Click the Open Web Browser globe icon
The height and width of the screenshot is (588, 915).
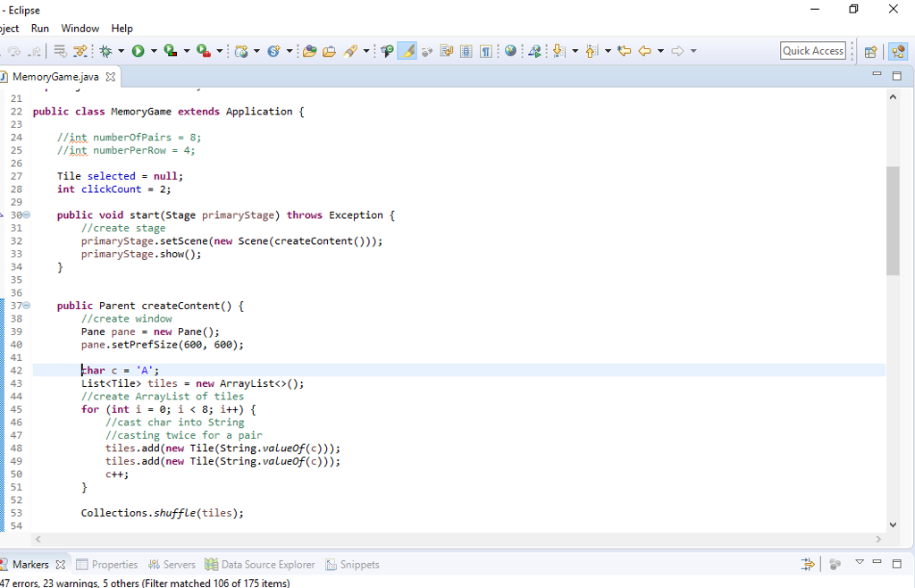(510, 51)
